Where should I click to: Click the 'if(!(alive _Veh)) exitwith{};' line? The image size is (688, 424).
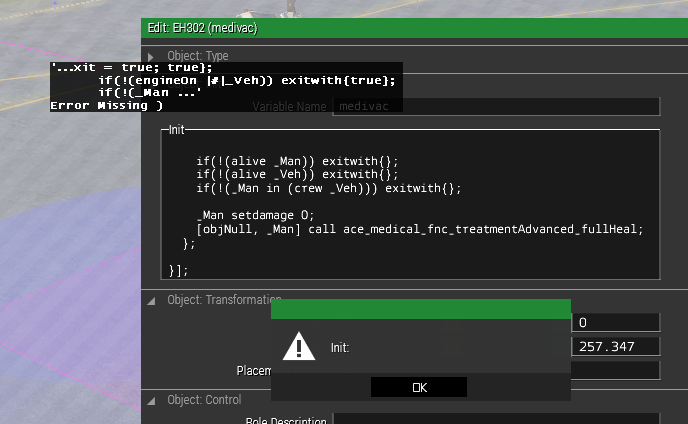tap(297, 174)
